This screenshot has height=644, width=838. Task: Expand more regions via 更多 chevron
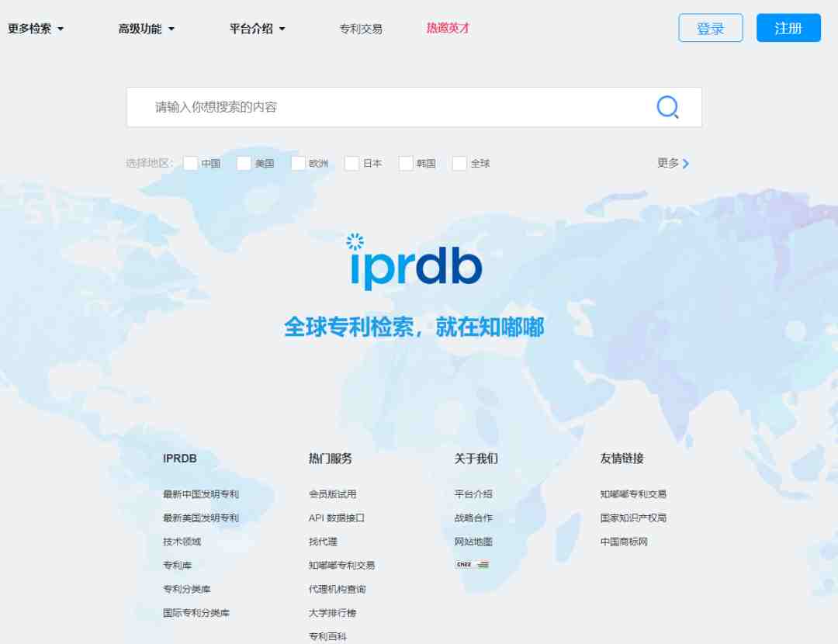point(673,163)
